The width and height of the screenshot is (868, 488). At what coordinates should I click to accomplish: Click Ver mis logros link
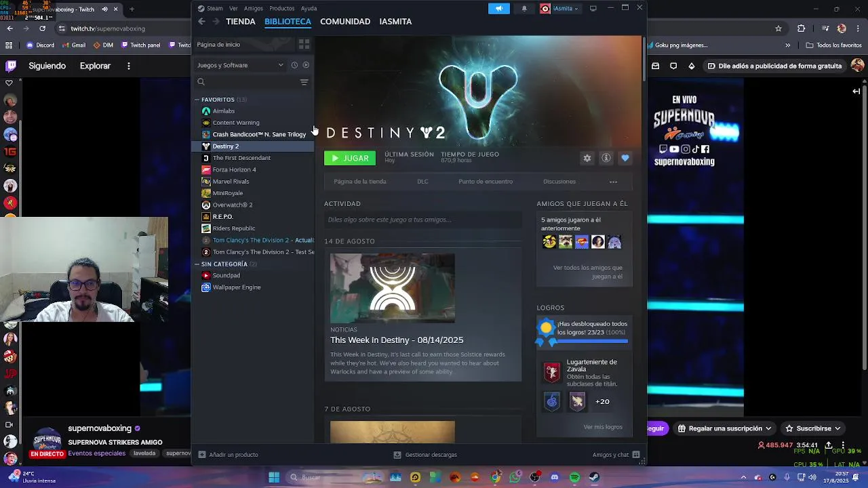603,427
